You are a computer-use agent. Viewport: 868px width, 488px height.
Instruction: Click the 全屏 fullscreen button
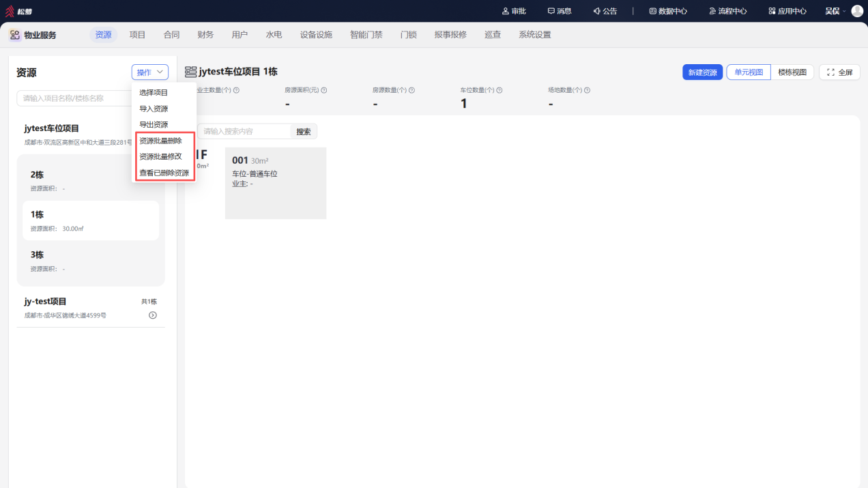[839, 72]
